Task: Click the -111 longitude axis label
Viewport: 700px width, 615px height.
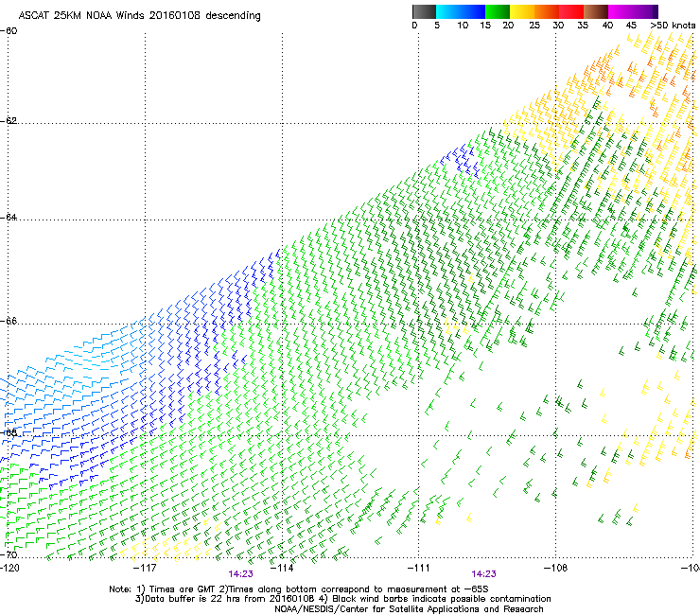Action: 419,568
